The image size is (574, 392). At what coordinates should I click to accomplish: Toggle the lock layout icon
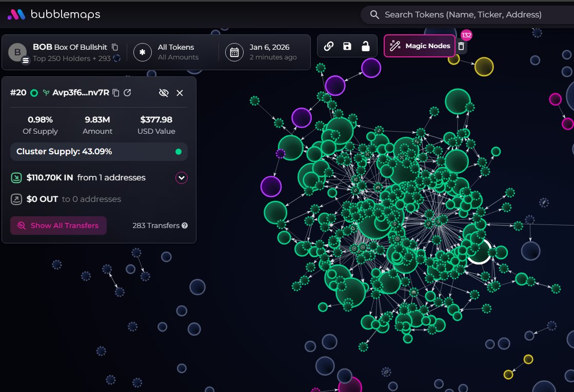(x=365, y=46)
